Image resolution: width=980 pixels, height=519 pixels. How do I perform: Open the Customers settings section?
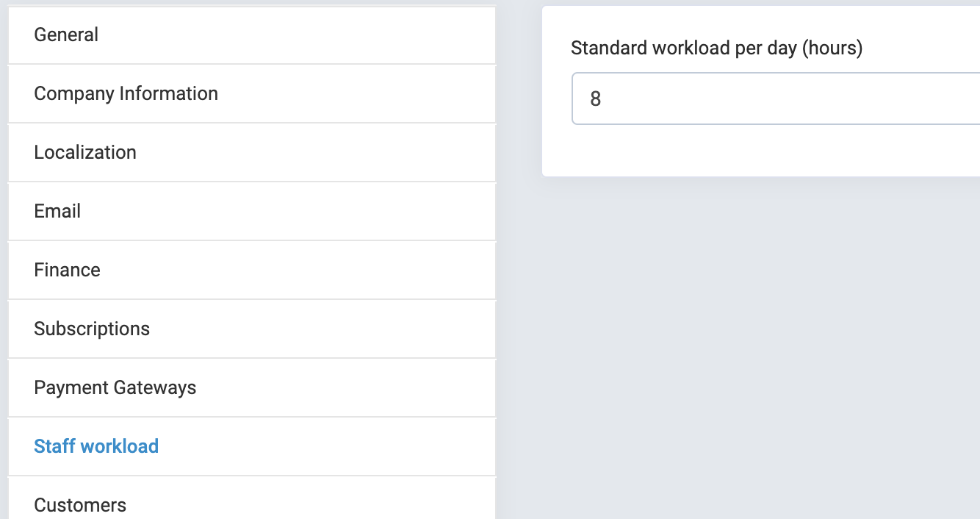80,505
